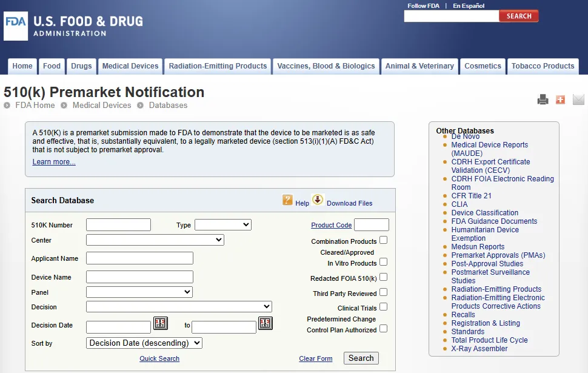Focus Decision Date start field
This screenshot has width=588, height=373.
point(118,327)
